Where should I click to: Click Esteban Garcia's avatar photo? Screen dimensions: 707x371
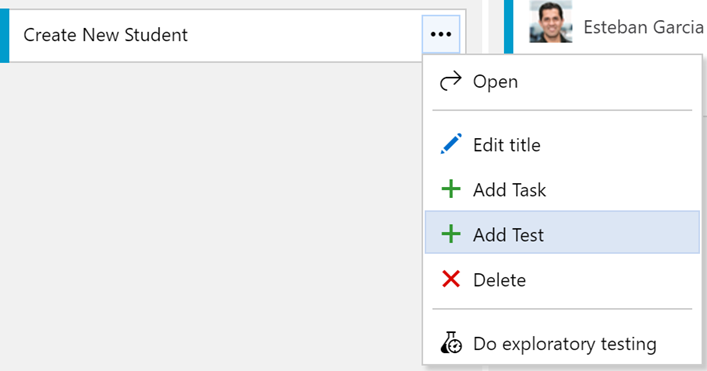551,21
